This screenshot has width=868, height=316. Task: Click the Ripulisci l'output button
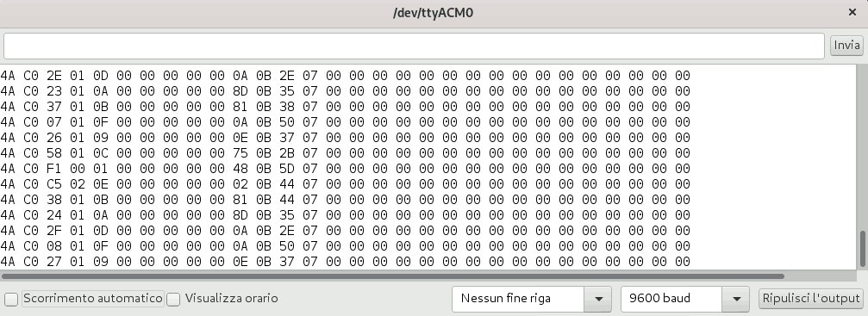pos(810,298)
